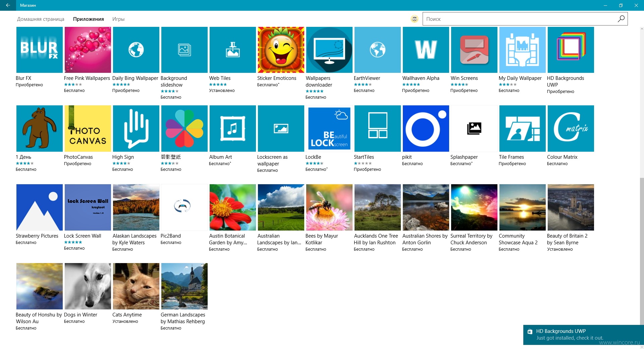Screen dimensions: 644x349
Task: Click the 'Pic2Band' title text
Action: 170,236
